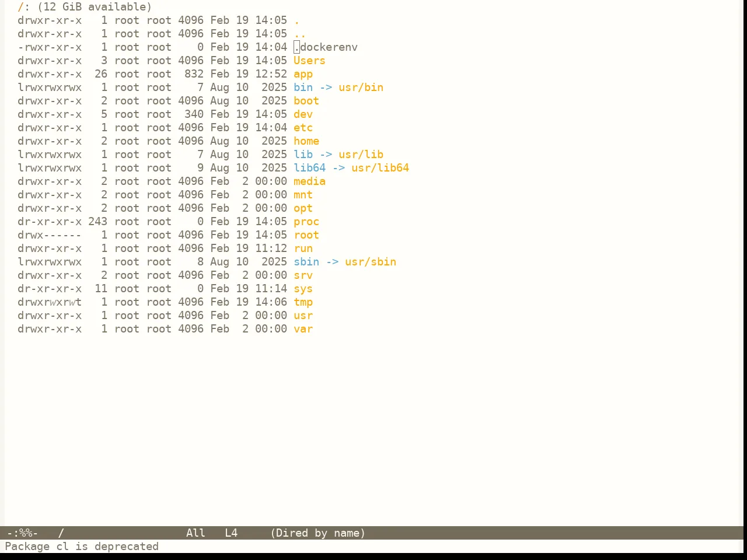Viewport: 747px width, 560px height.
Task: Click 'Package cl is deprecated' echo message
Action: pos(82,547)
